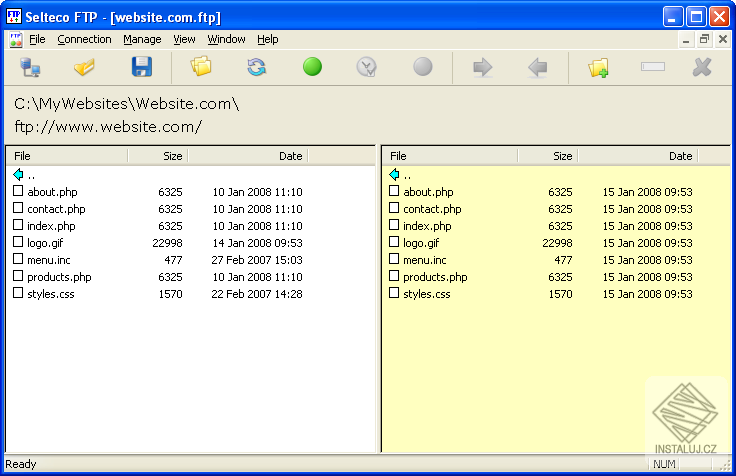Select remote file index.php

coord(427,226)
